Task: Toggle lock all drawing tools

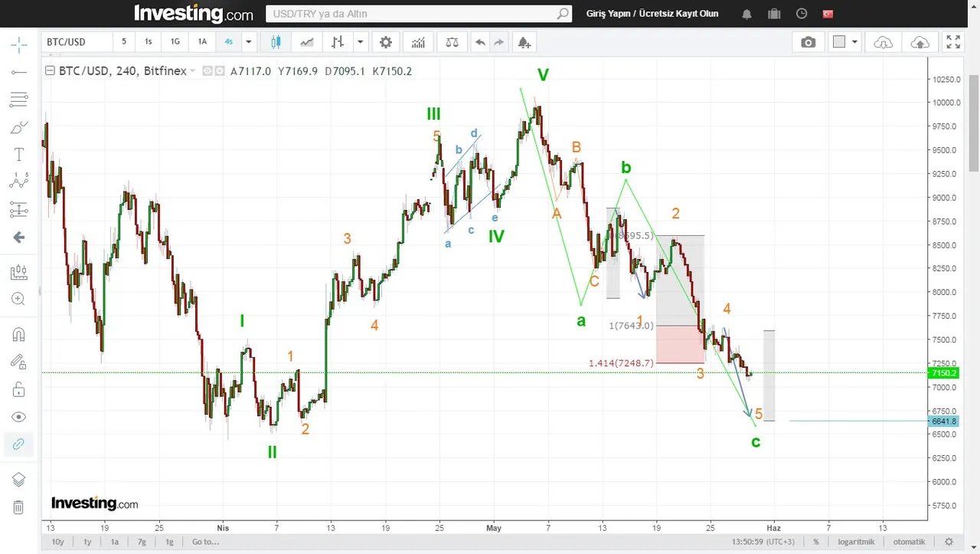Action: (18, 389)
